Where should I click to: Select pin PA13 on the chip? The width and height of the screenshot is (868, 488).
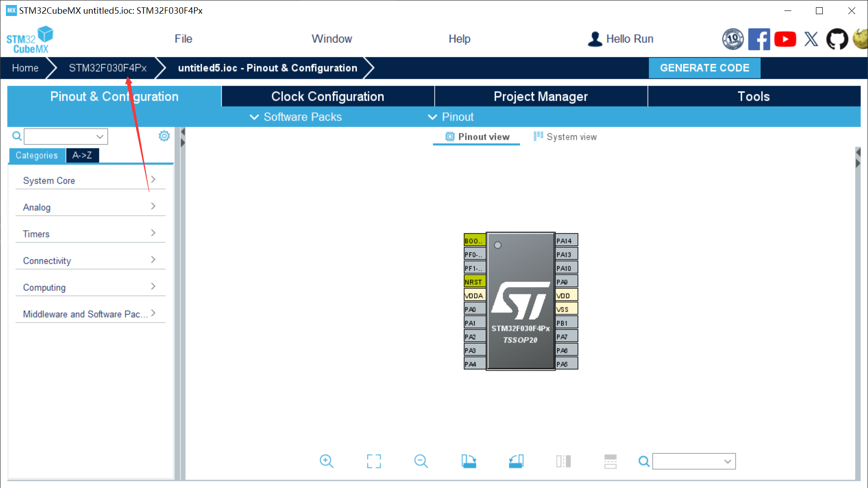[x=566, y=254]
